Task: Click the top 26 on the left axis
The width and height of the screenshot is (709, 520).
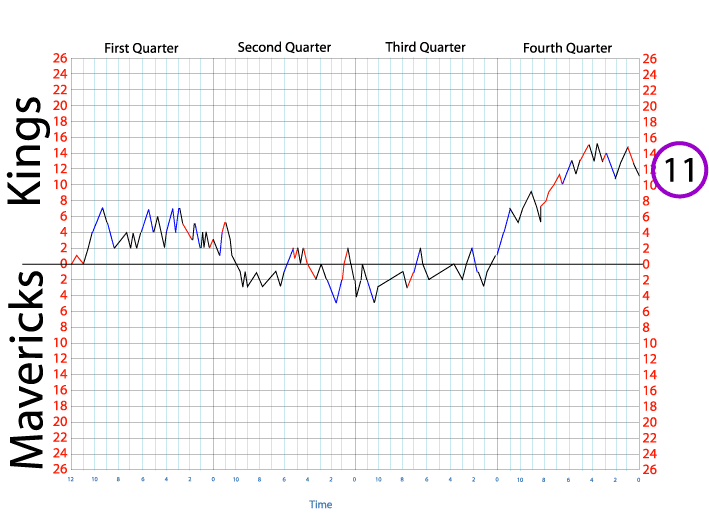Action: click(x=61, y=59)
